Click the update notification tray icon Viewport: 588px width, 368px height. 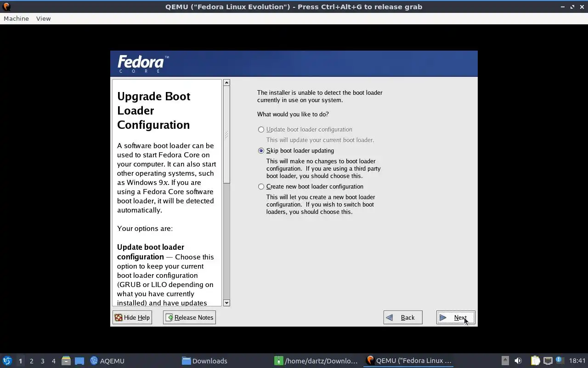560,360
